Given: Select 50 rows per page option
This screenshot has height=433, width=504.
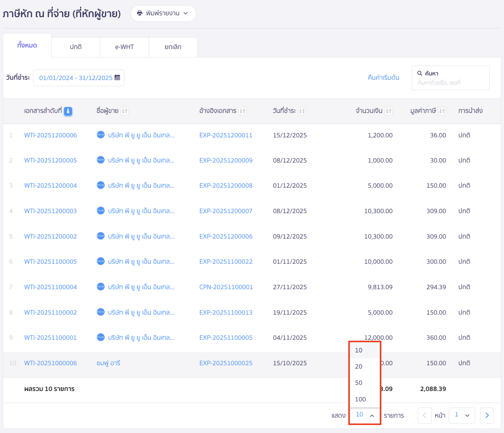Looking at the screenshot, I should [x=359, y=383].
